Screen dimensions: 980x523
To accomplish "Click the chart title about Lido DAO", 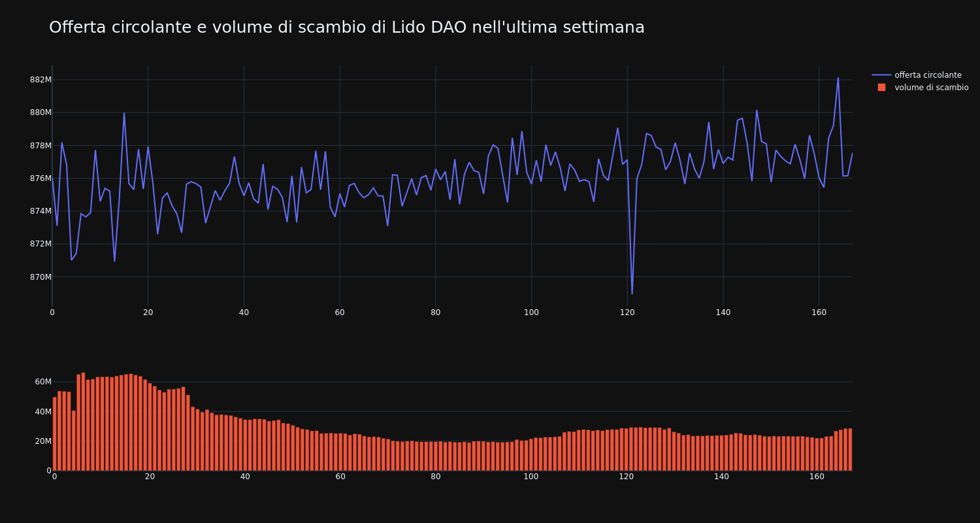I will pos(347,27).
